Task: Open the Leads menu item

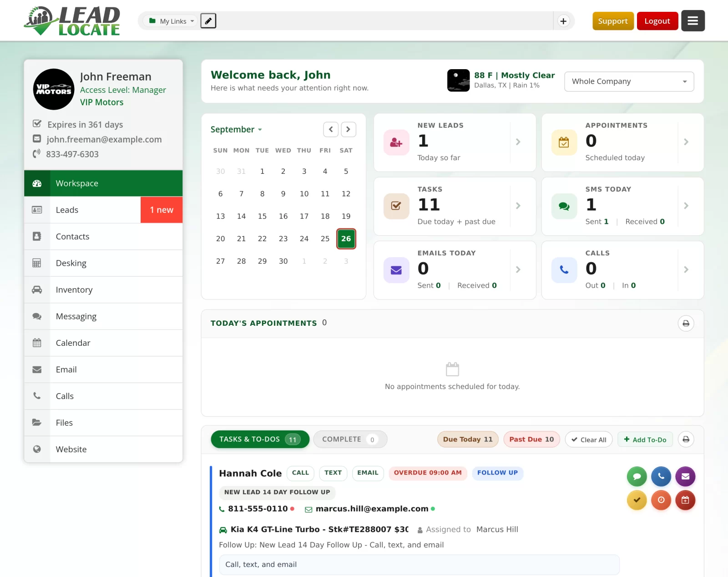Action: coord(103,210)
